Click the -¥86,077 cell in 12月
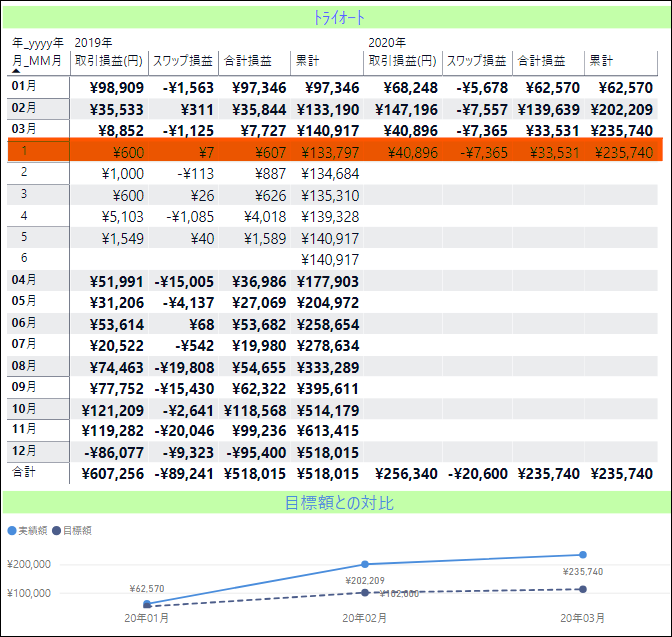The width and height of the screenshot is (672, 637). click(114, 453)
